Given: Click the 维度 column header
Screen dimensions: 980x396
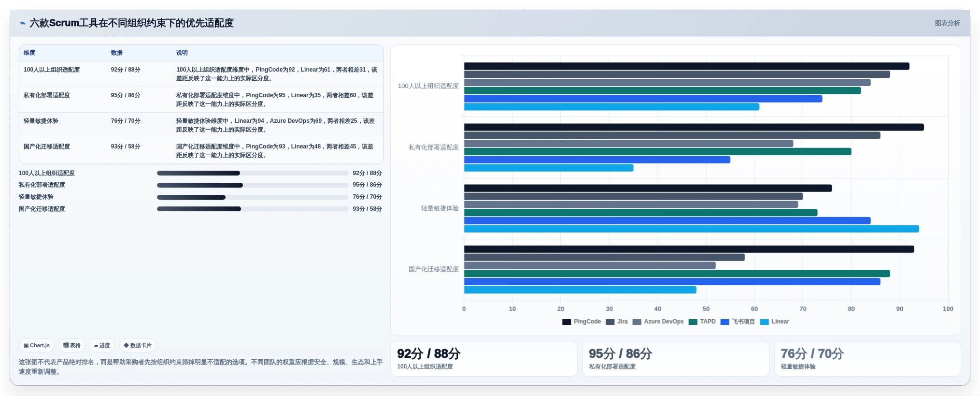Looking at the screenshot, I should 29,53.
